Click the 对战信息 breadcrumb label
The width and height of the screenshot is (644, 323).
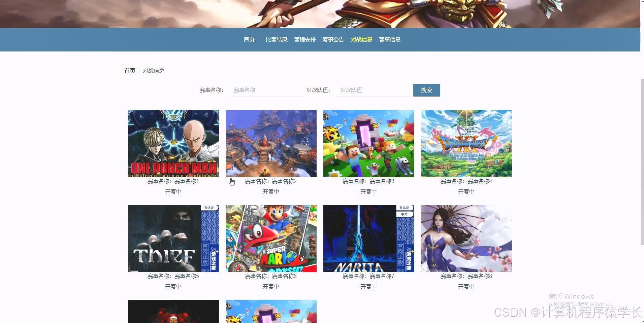pos(154,70)
